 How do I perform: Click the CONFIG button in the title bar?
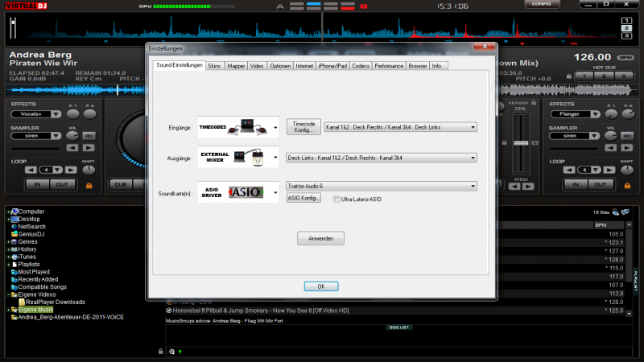pos(542,4)
